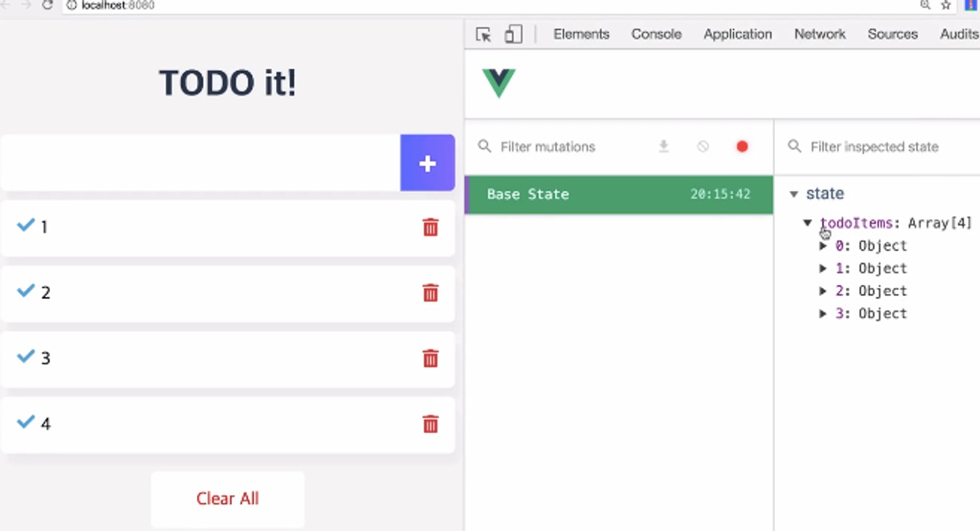Open the Network tab in devtools
The height and width of the screenshot is (531, 980).
(819, 34)
